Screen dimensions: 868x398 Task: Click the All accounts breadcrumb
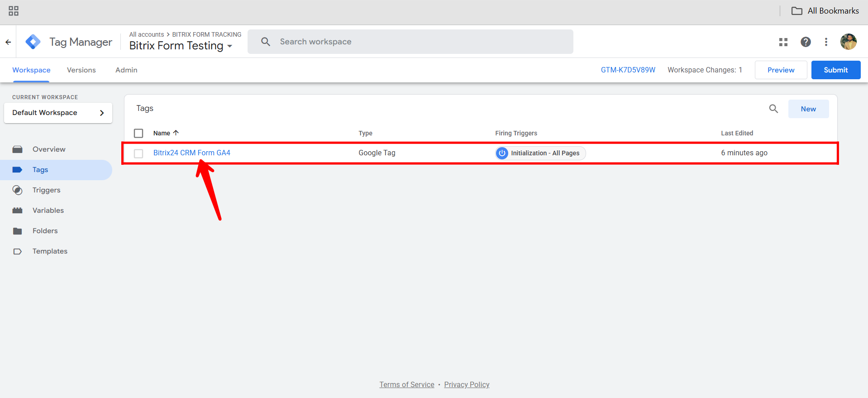pos(147,34)
